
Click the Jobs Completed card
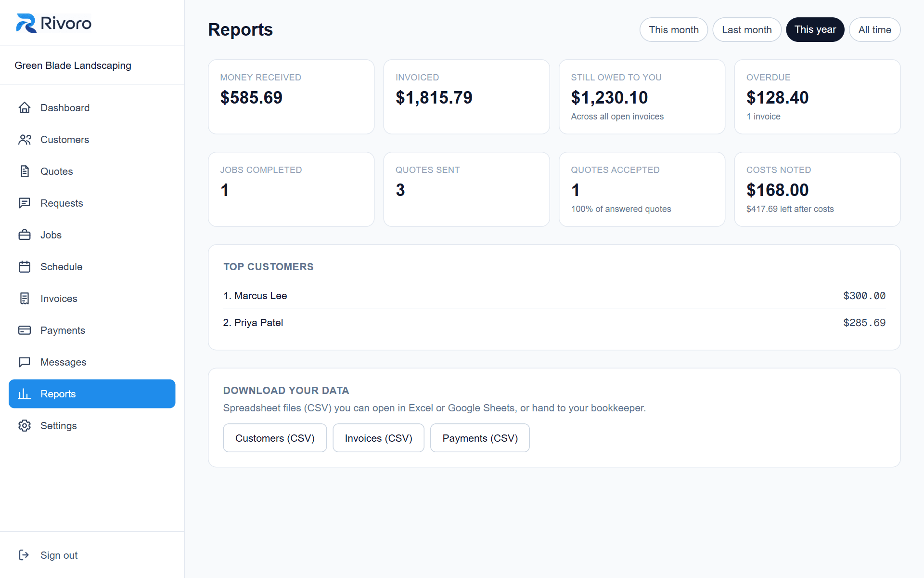(x=291, y=189)
